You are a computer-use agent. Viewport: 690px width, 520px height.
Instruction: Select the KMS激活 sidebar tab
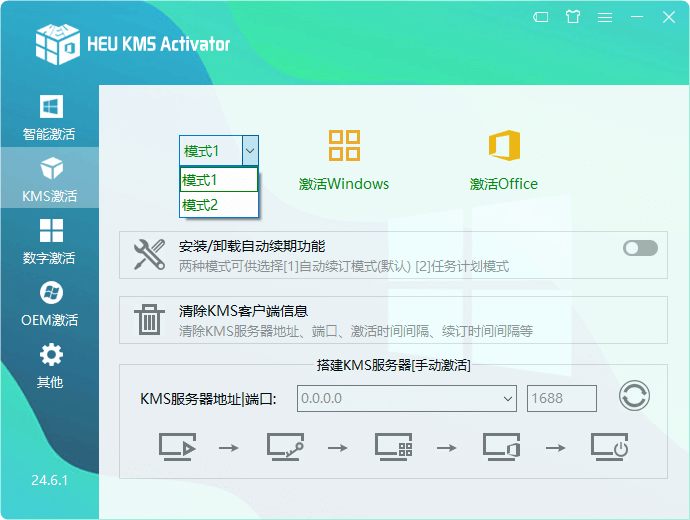[x=49, y=179]
